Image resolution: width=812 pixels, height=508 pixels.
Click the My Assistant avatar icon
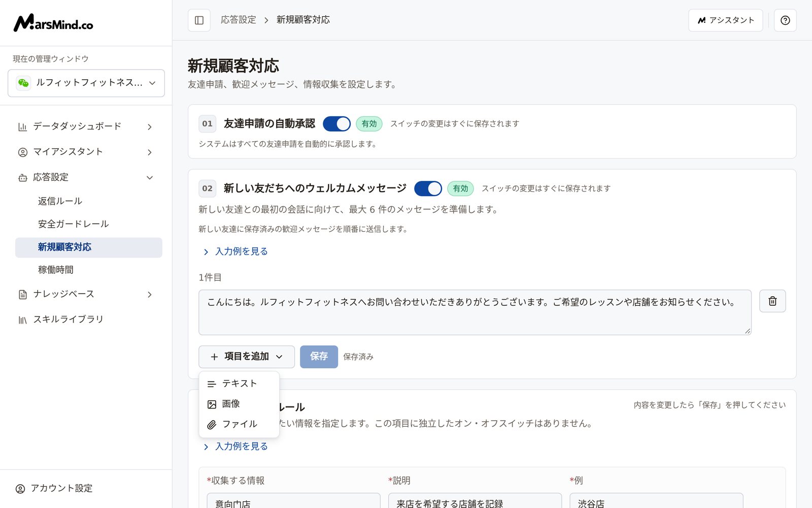[23, 152]
